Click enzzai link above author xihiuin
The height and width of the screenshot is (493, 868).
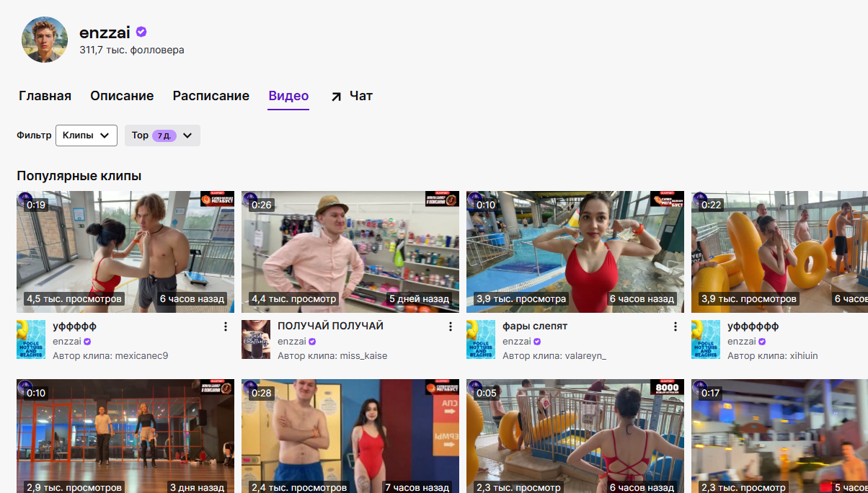pos(742,342)
